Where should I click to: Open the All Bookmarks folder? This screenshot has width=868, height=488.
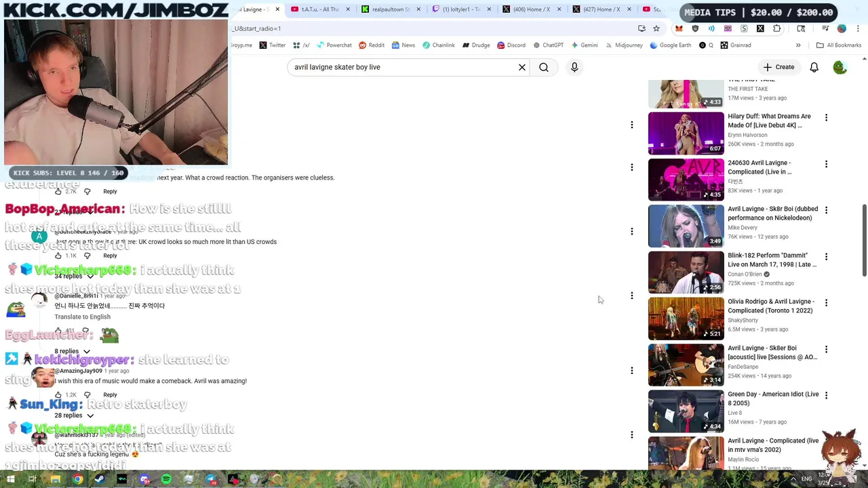(839, 45)
